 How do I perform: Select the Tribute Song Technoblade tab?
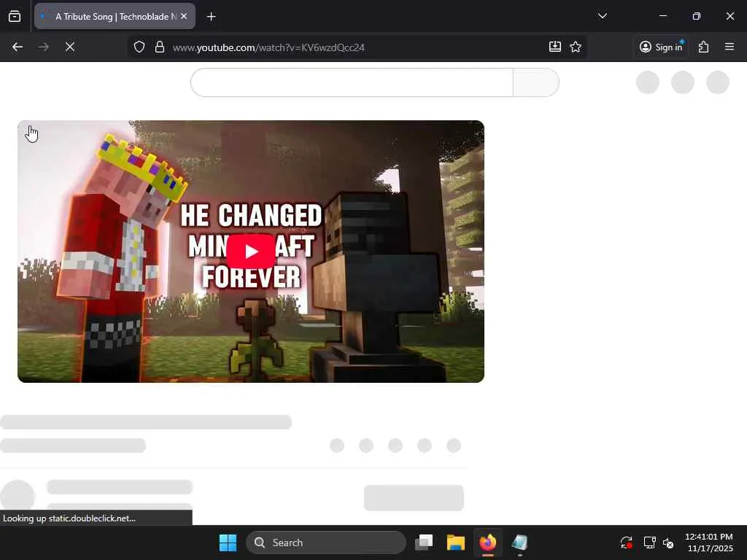point(115,16)
